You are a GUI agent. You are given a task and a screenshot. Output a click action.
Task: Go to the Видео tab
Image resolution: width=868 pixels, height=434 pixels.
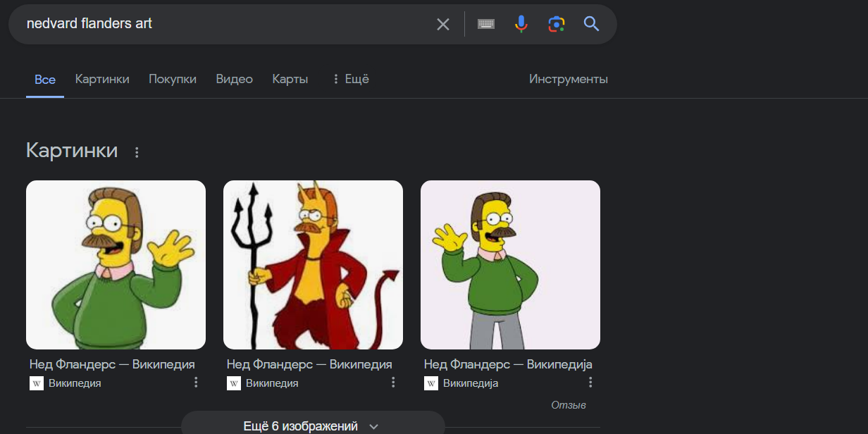coord(235,79)
